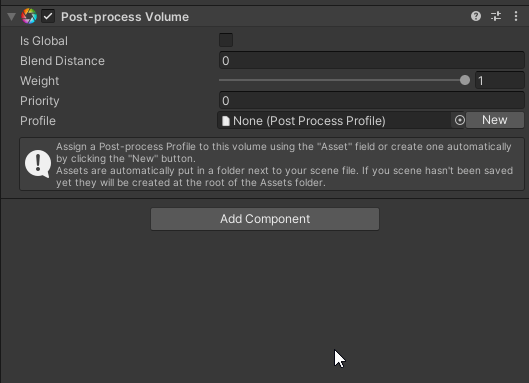Viewport: 529px width, 383px height.
Task: Click the Weight slider handle
Action: pyautogui.click(x=465, y=80)
